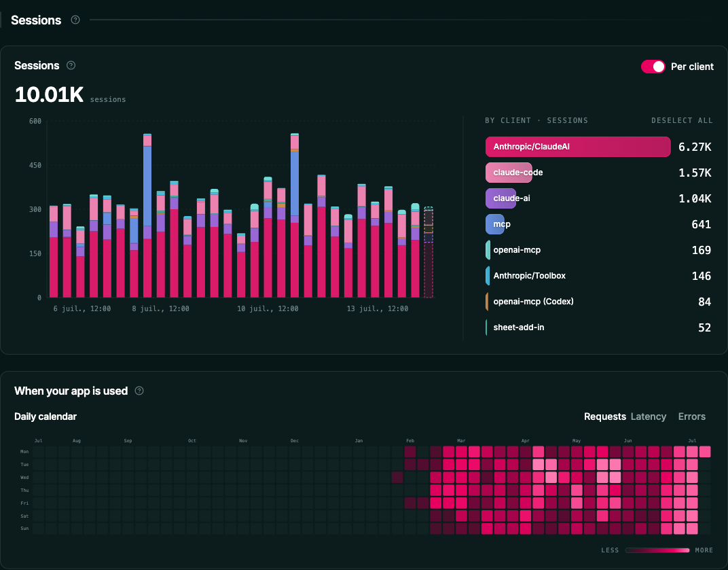
Task: Toggle sheet-add-in client series
Action: [x=599, y=327]
